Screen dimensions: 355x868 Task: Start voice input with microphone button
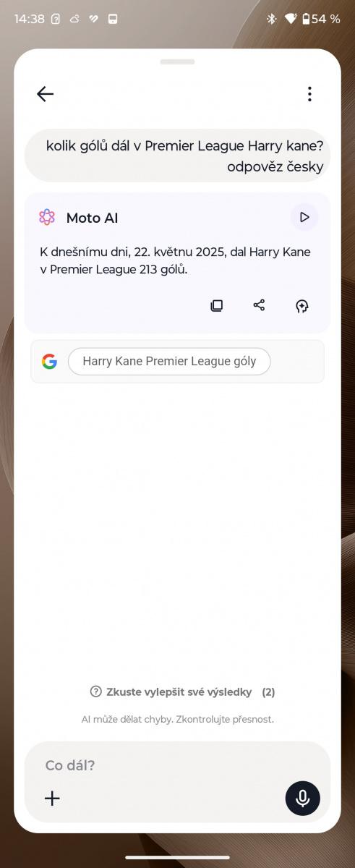tap(303, 799)
